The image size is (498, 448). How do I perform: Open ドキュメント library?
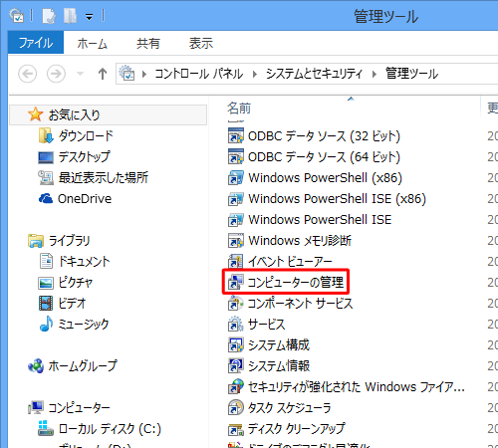click(x=84, y=262)
